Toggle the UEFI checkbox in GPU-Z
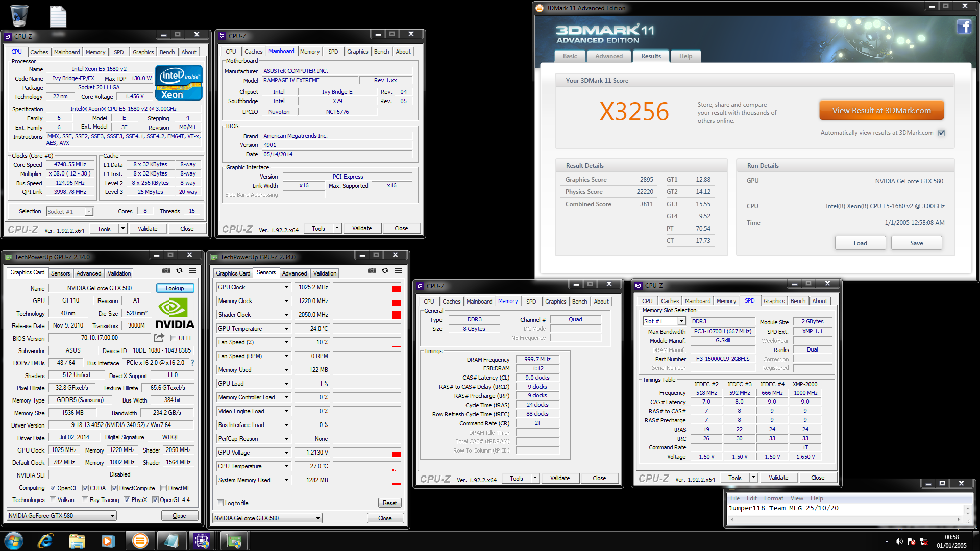The image size is (980, 551). 174,338
